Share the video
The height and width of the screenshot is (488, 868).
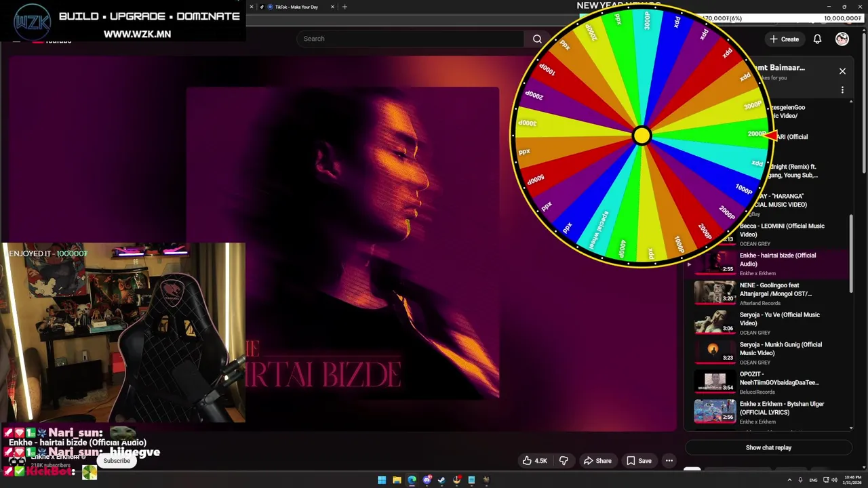[597, 461]
